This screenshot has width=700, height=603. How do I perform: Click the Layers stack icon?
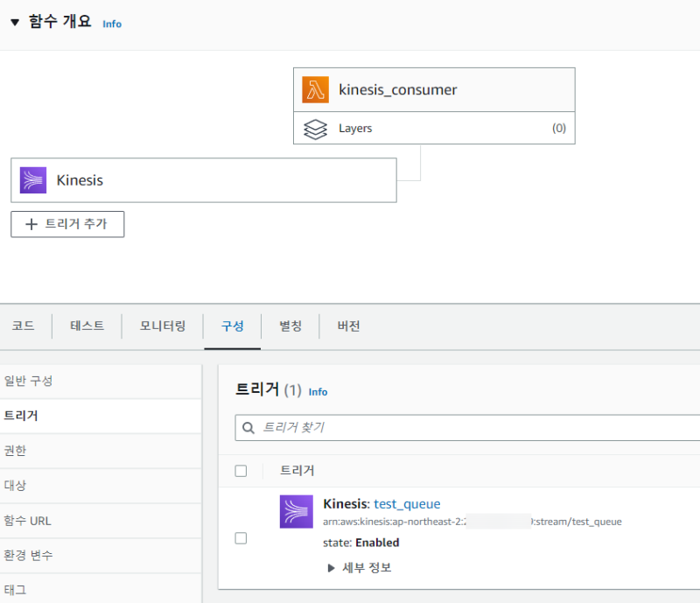(315, 129)
